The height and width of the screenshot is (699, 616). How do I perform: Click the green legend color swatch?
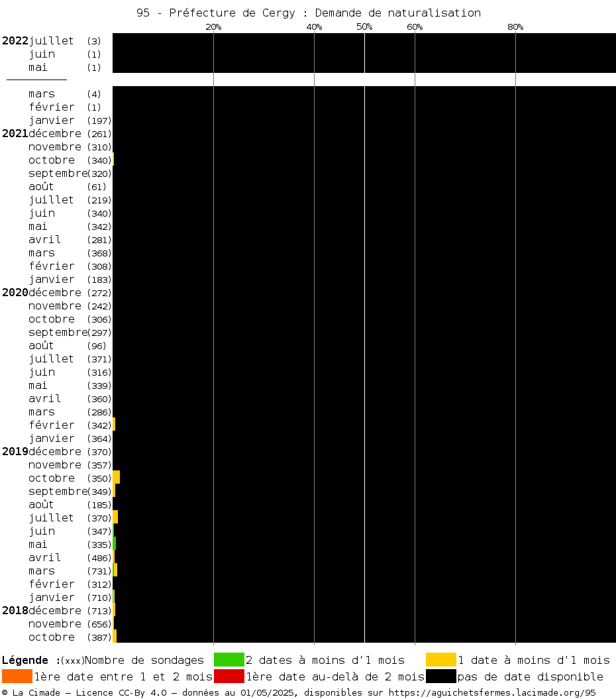point(229,659)
